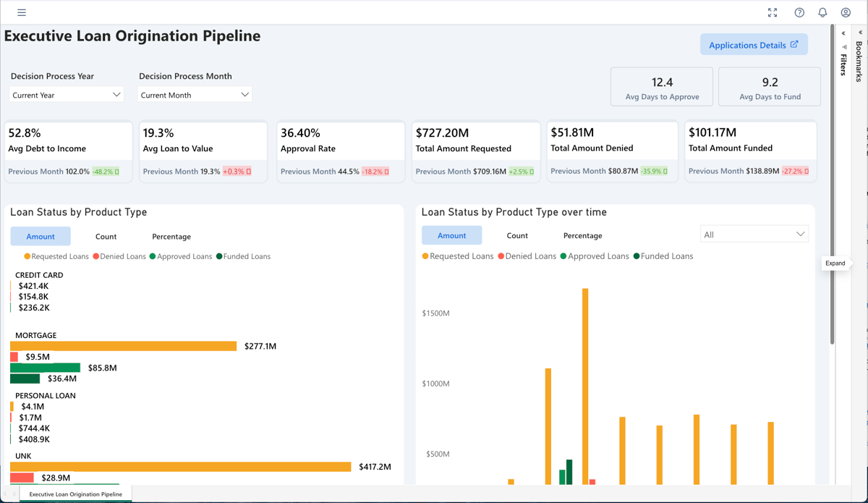Switch left chart to Percentage view

click(171, 237)
